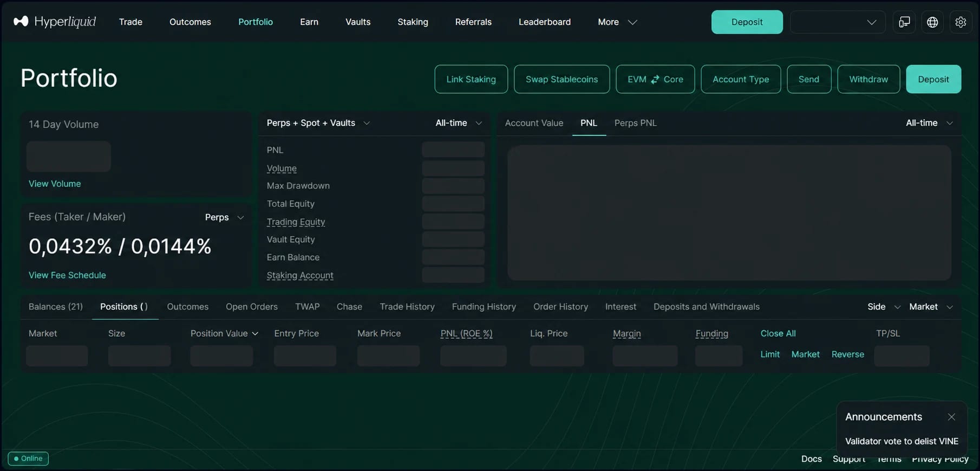Click the Trading Equity label
The image size is (980, 471).
(x=296, y=222)
